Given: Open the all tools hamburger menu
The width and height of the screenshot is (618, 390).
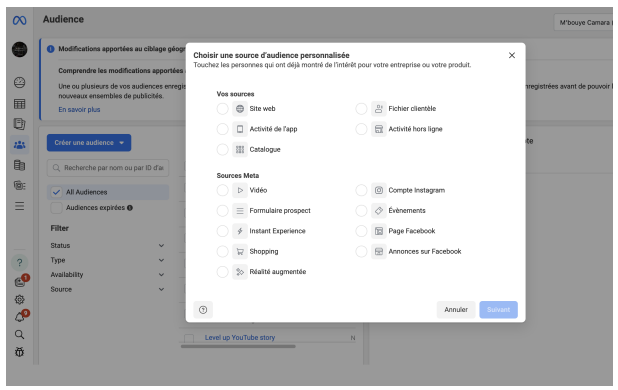Looking at the screenshot, I should [x=19, y=206].
